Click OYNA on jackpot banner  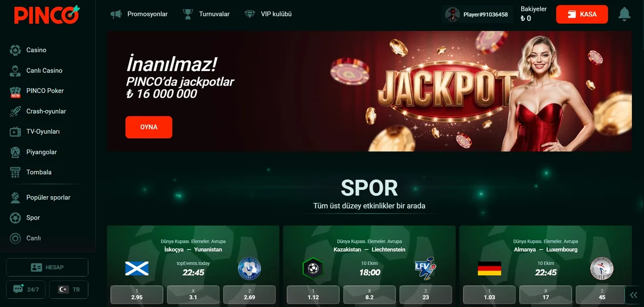coord(149,127)
